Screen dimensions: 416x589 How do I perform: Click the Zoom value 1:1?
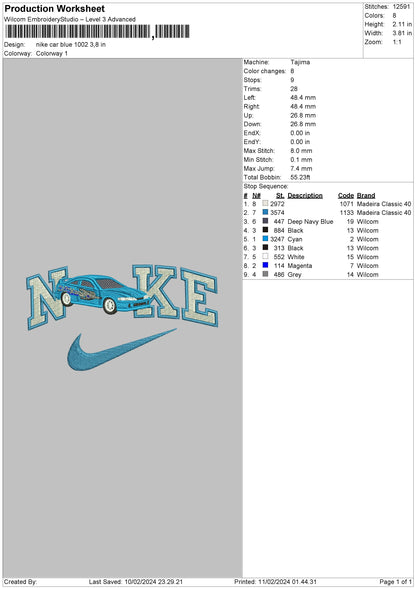tap(397, 42)
